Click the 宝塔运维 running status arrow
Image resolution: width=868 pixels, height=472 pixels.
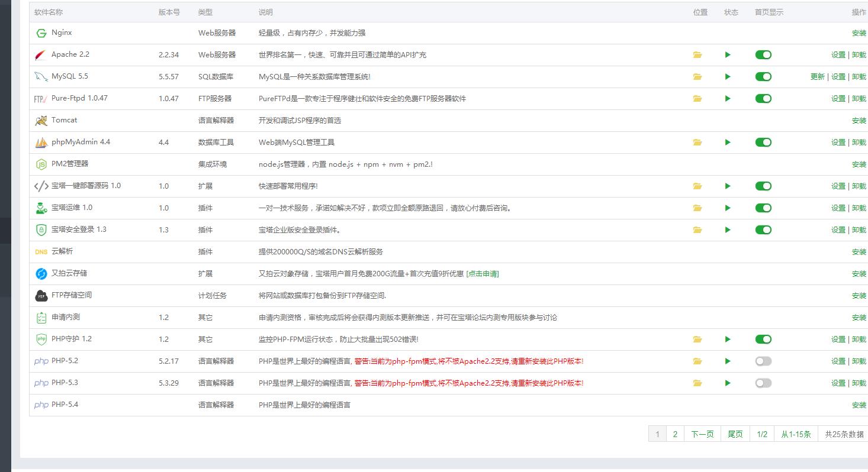pyautogui.click(x=728, y=208)
